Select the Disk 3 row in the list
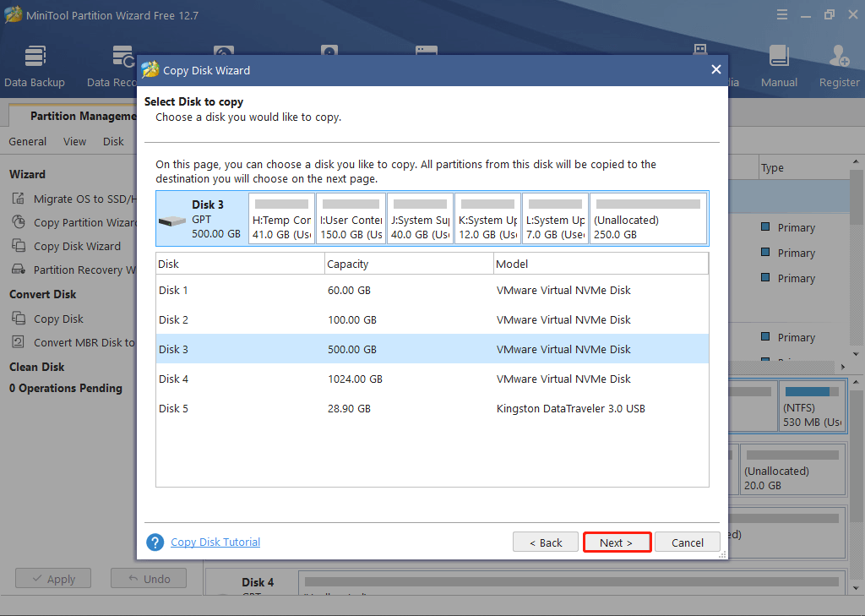Viewport: 865px width, 616px height. click(432, 349)
